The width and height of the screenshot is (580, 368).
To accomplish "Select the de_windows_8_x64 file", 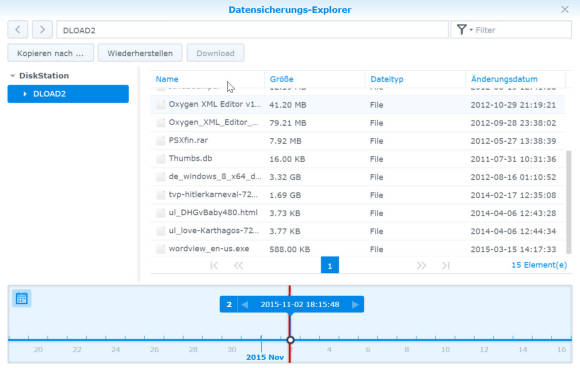I will click(x=358, y=177).
